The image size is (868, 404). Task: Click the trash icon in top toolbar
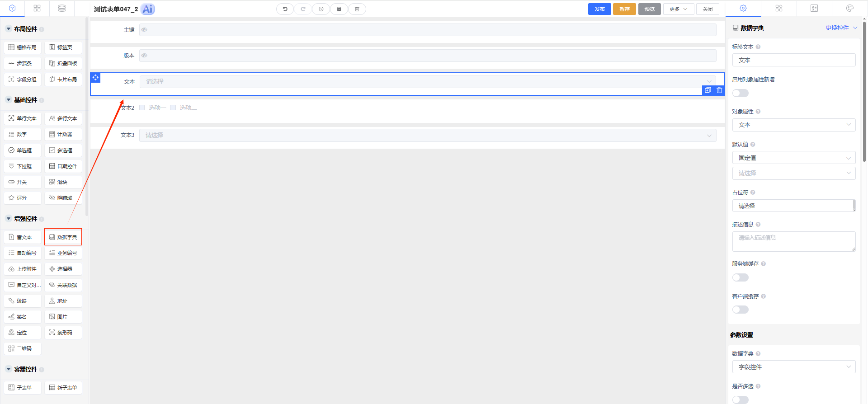357,9
